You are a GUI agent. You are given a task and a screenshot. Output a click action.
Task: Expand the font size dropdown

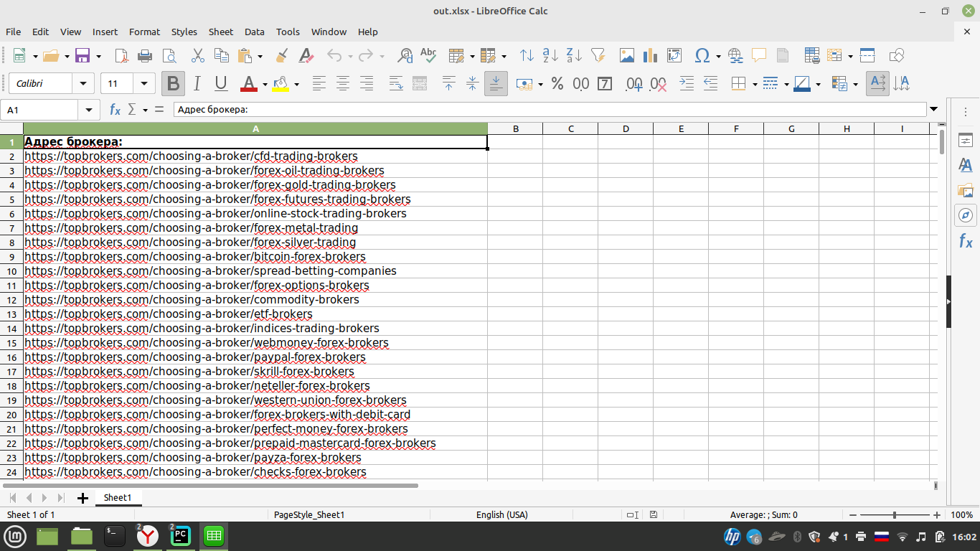coord(145,84)
